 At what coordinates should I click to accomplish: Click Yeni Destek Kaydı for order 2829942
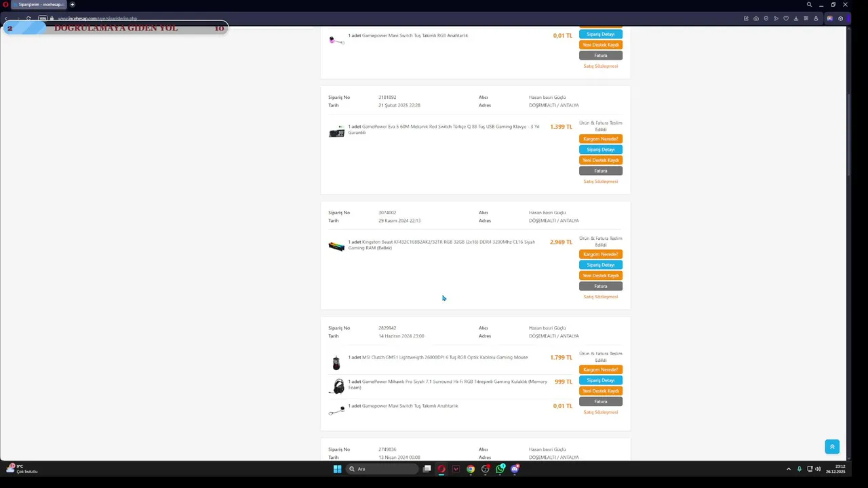601,391
